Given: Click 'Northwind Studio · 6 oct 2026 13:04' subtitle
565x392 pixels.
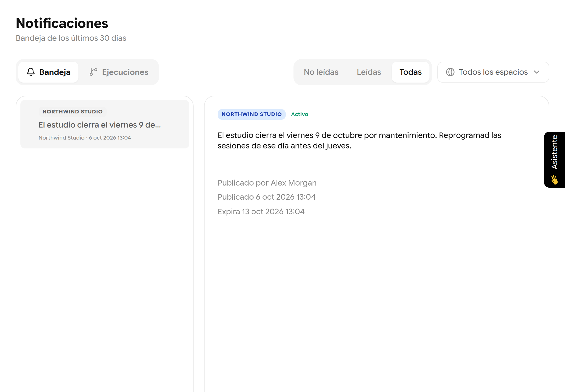Looking at the screenshot, I should point(85,138).
